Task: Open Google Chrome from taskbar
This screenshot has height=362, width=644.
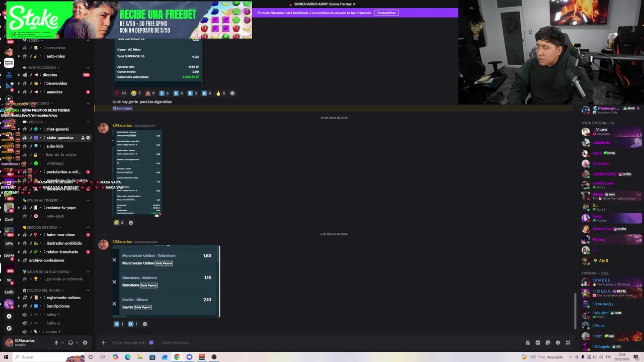Action: [x=177, y=357]
